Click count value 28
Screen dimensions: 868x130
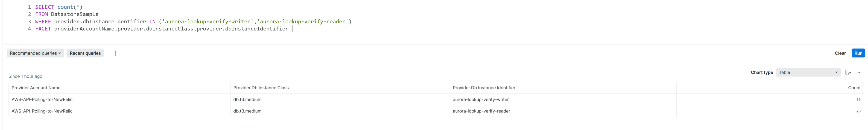click(858, 111)
